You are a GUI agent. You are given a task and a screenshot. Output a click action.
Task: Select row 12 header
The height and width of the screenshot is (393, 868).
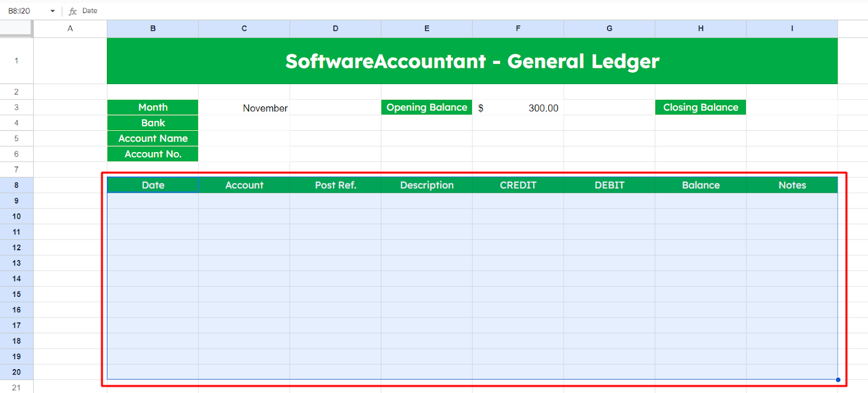pyautogui.click(x=16, y=248)
